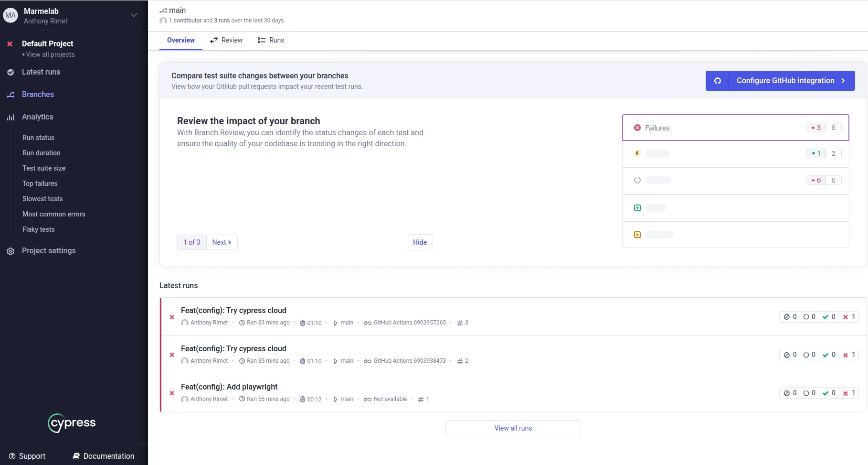Click the Project settings gear icon
The height and width of the screenshot is (465, 868).
pyautogui.click(x=11, y=251)
